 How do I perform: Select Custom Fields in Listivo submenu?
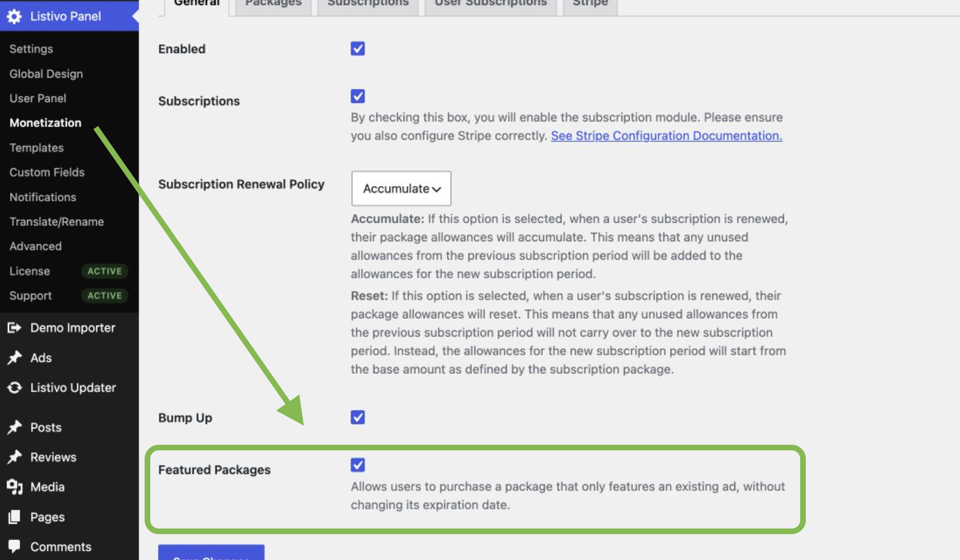point(47,173)
